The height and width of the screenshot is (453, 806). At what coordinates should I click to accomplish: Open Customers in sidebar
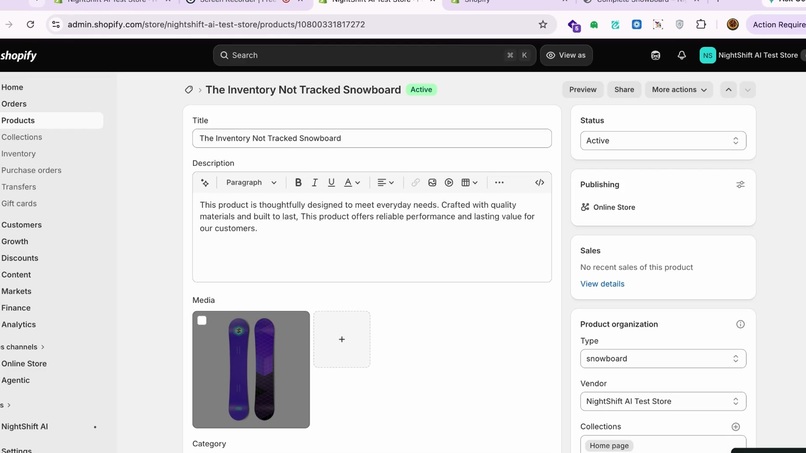22,225
